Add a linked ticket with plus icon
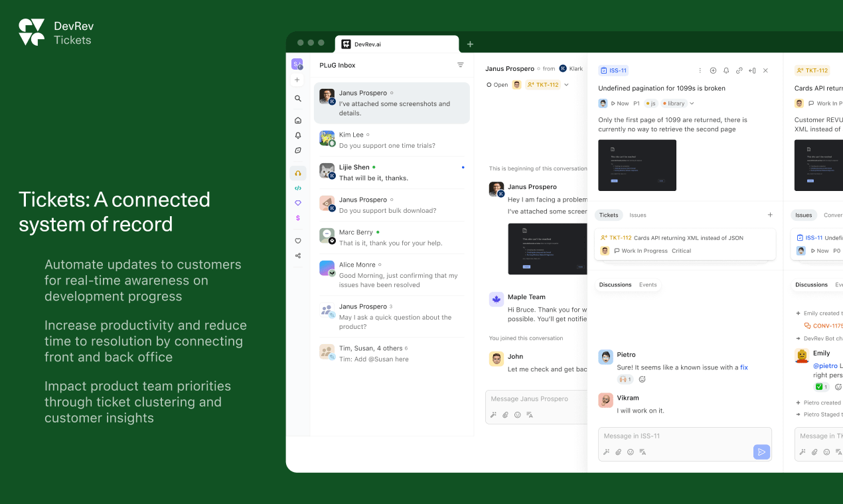This screenshot has height=504, width=843. tap(770, 215)
